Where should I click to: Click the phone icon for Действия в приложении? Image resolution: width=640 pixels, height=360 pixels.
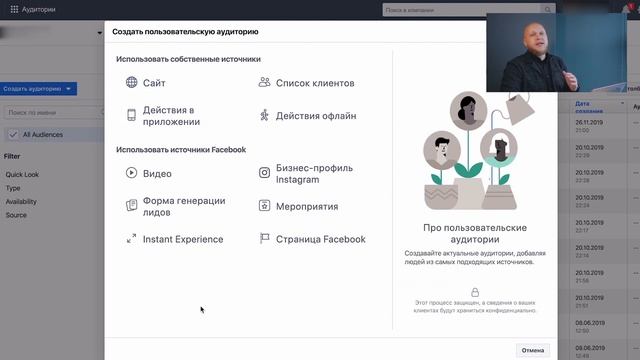[131, 115]
